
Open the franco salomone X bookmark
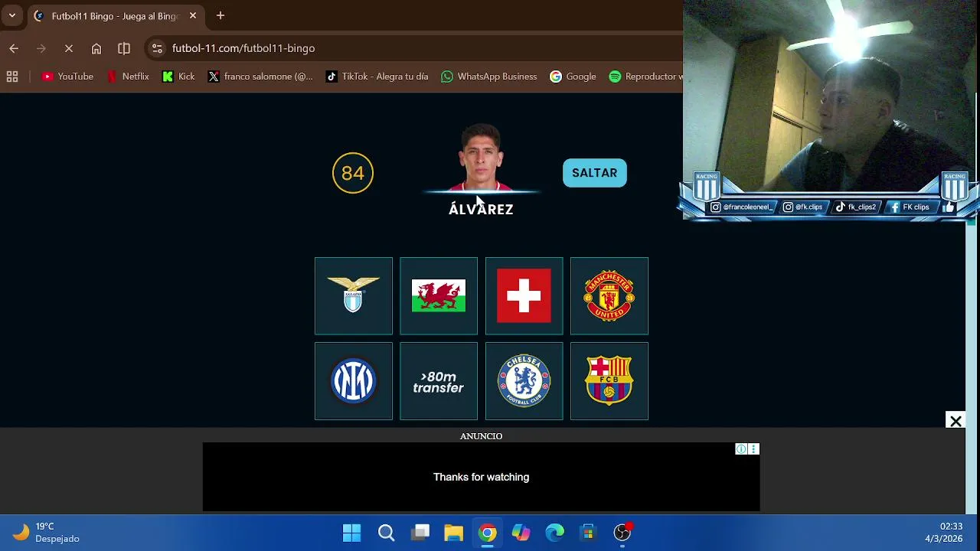260,77
